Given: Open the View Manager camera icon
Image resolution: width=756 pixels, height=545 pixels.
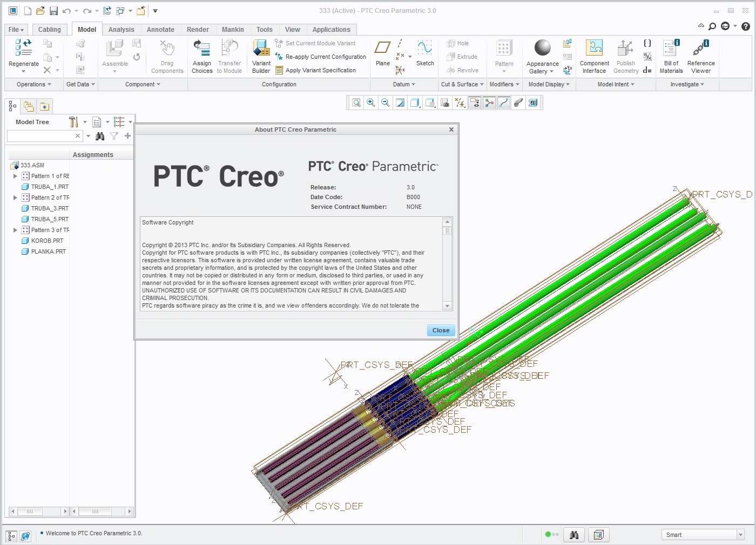Looking at the screenshot, I should (x=445, y=103).
